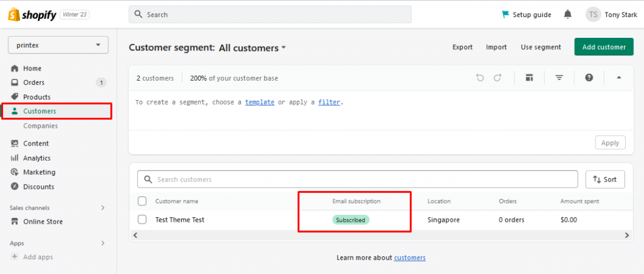The height and width of the screenshot is (274, 644).
Task: Collapse the segment editor panel arrow
Action: coord(619,77)
